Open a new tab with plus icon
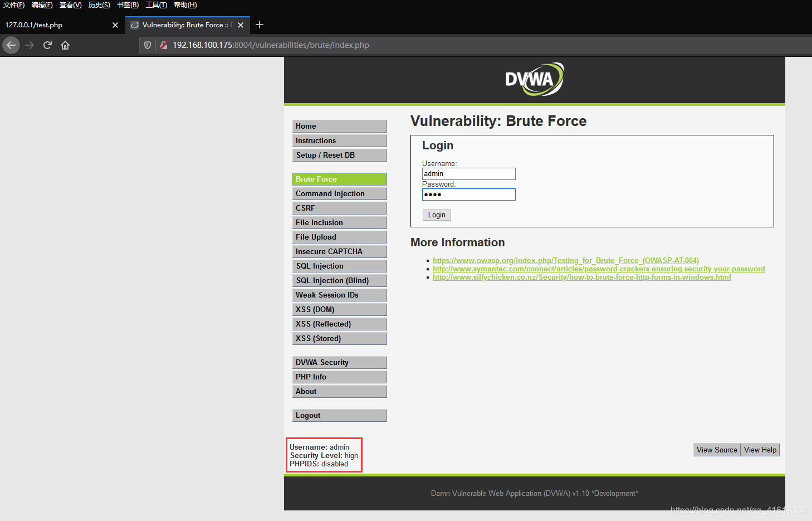 click(260, 25)
